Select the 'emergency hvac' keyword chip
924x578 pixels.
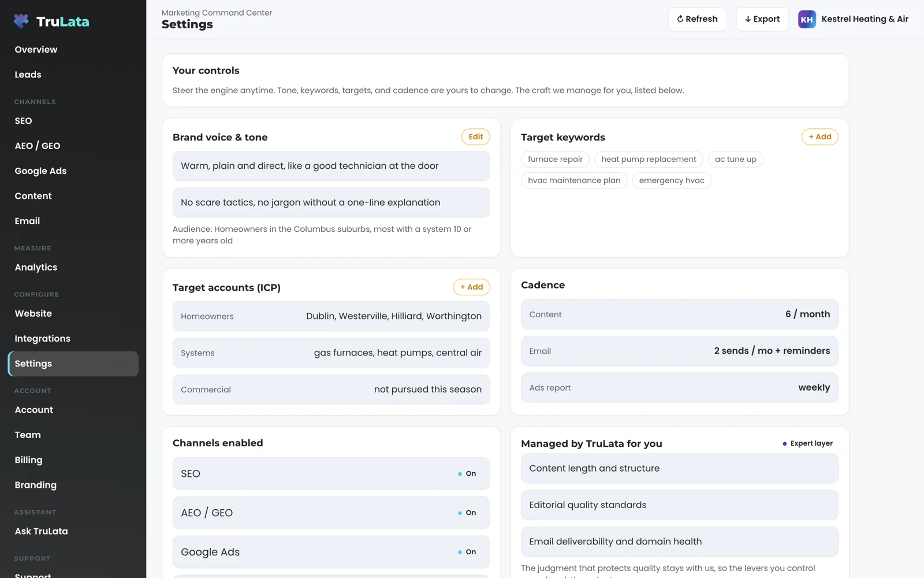click(672, 180)
